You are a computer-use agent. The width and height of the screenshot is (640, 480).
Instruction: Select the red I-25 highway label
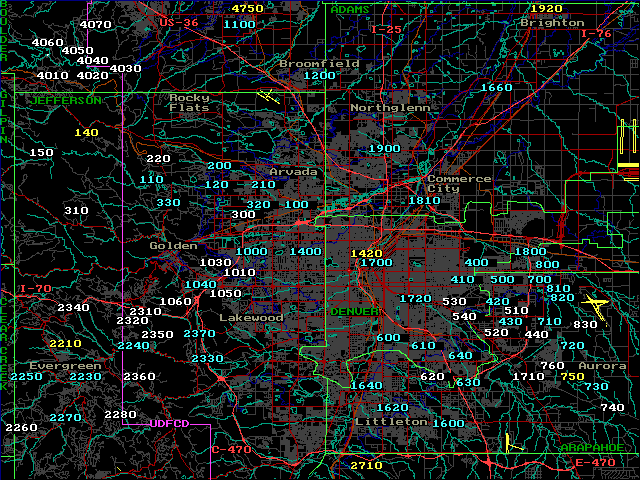coord(386,29)
